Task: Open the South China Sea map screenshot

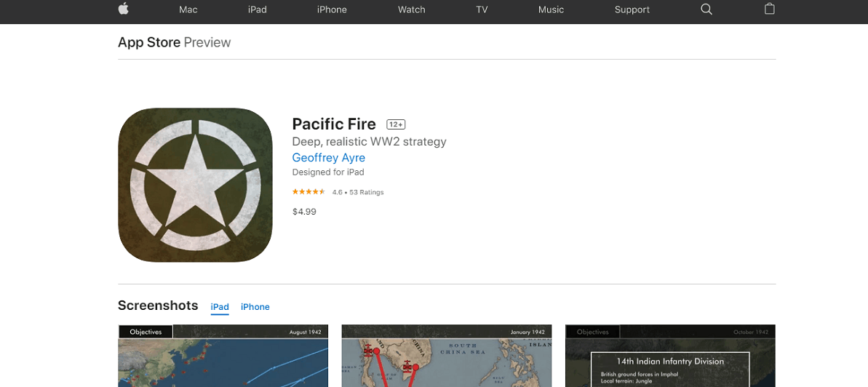Action: coord(447,356)
